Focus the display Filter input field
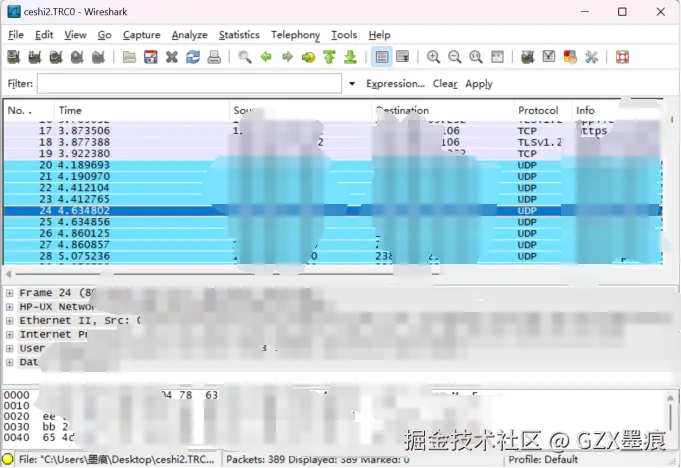Viewport: 681px width, 468px height. [189, 84]
